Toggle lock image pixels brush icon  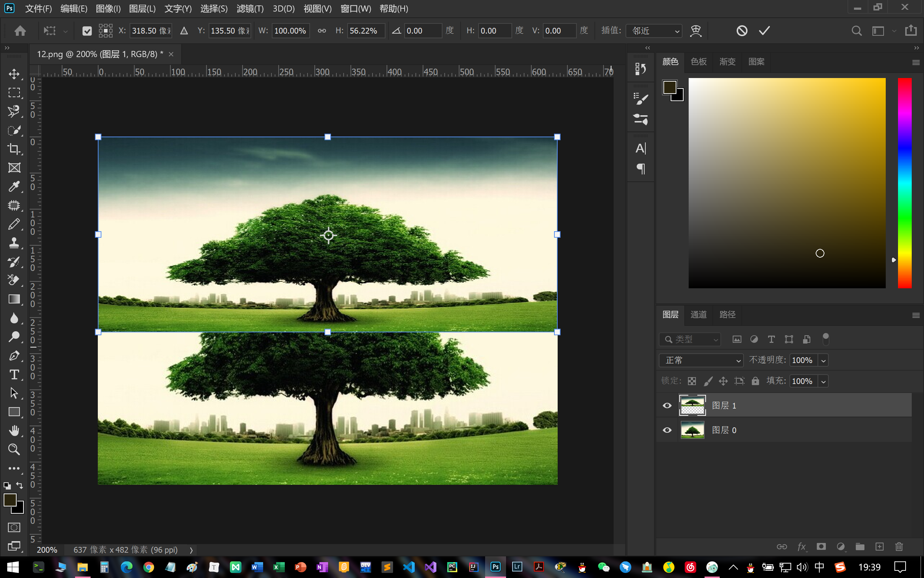708,381
